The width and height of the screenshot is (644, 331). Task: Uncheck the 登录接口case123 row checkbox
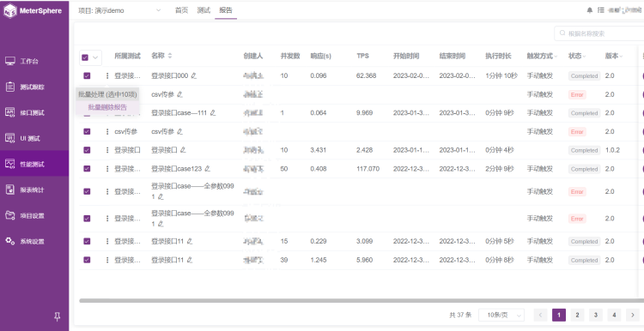pos(87,169)
